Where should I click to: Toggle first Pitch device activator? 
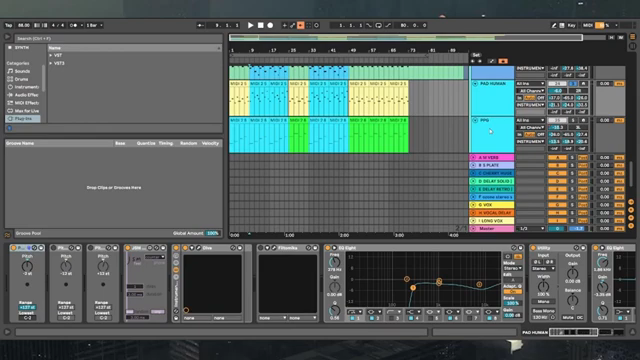tap(13, 248)
